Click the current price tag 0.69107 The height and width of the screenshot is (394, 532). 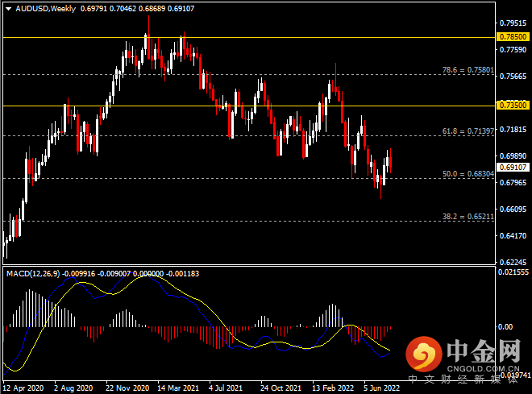pos(513,167)
